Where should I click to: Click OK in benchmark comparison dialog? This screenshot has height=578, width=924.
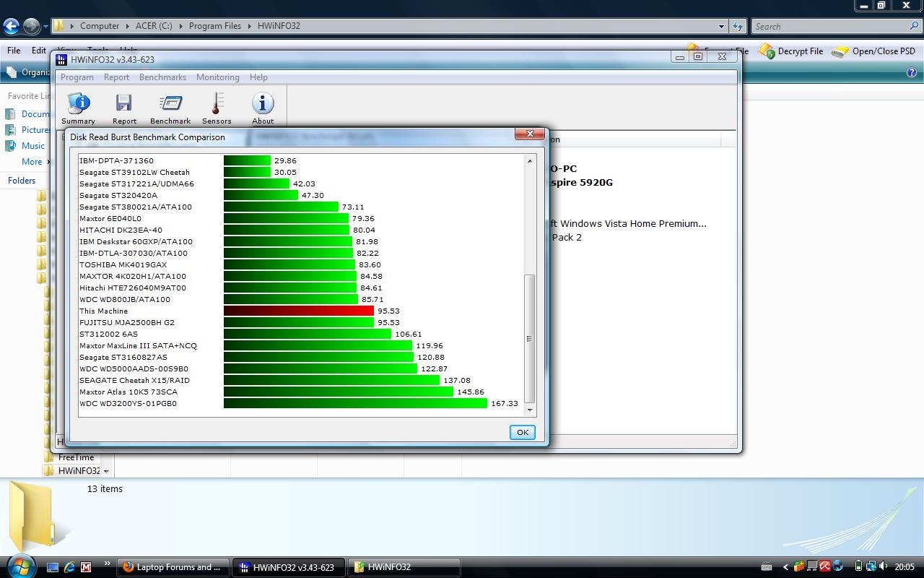pos(522,432)
